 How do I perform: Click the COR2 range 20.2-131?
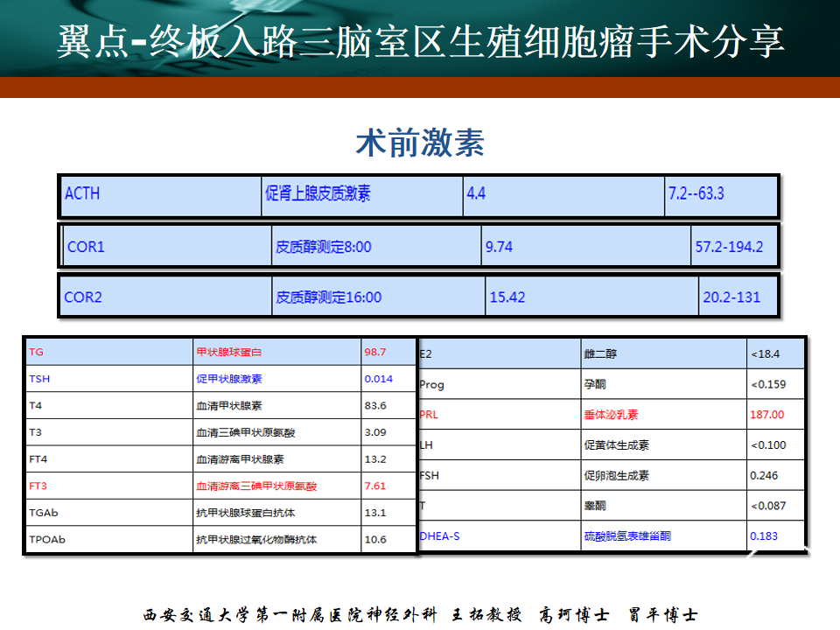tap(731, 297)
